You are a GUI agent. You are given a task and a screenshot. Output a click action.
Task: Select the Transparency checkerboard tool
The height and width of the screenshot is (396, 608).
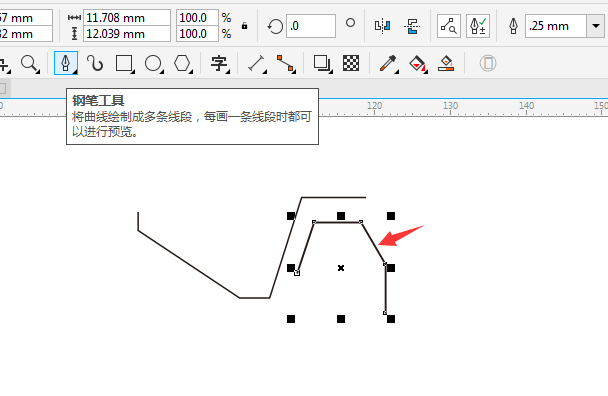[351, 63]
